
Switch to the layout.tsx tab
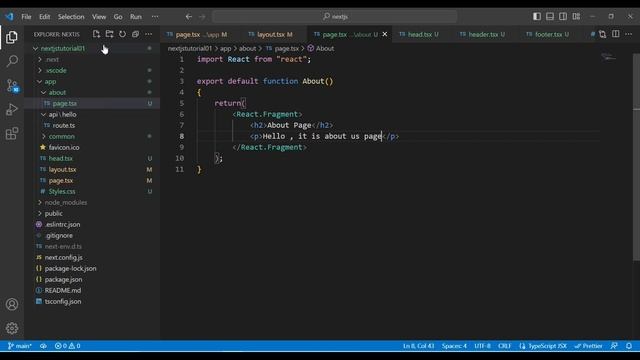(x=271, y=34)
